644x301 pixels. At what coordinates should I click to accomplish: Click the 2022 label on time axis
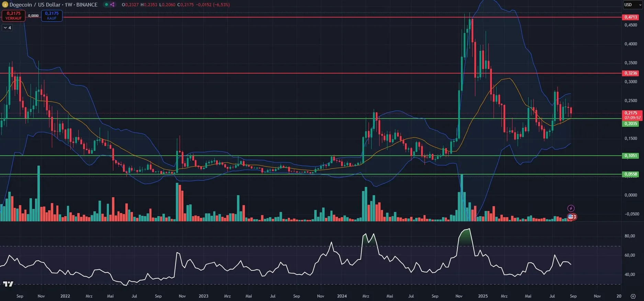coord(65,296)
